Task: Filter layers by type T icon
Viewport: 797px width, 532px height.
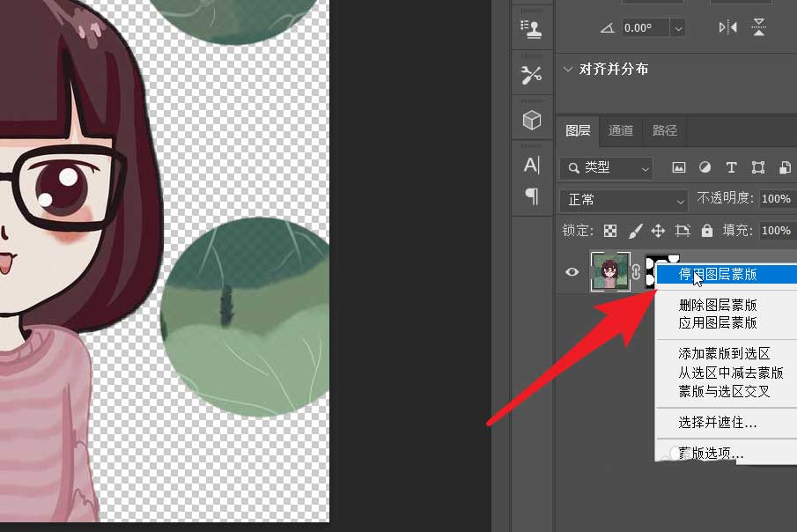Action: [732, 167]
